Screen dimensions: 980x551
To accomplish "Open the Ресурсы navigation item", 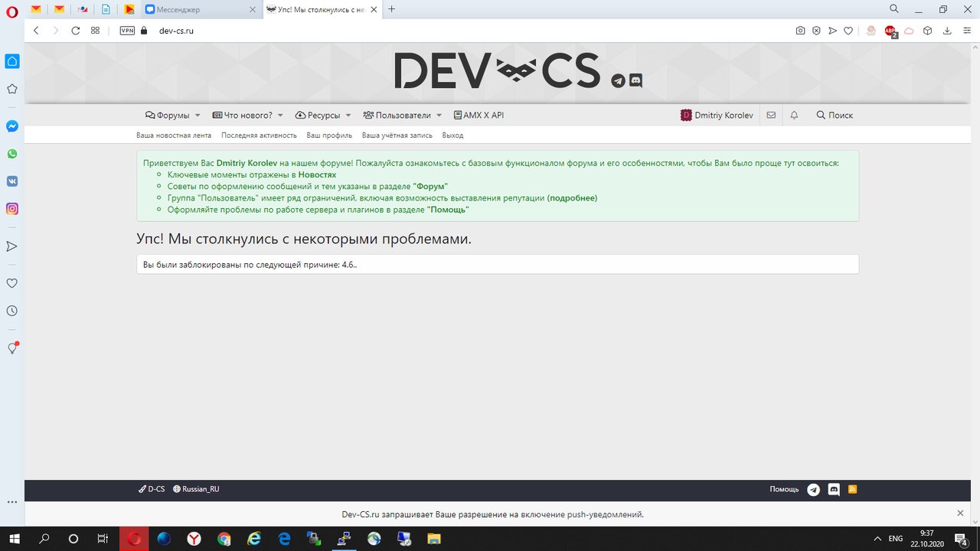I will coord(318,116).
